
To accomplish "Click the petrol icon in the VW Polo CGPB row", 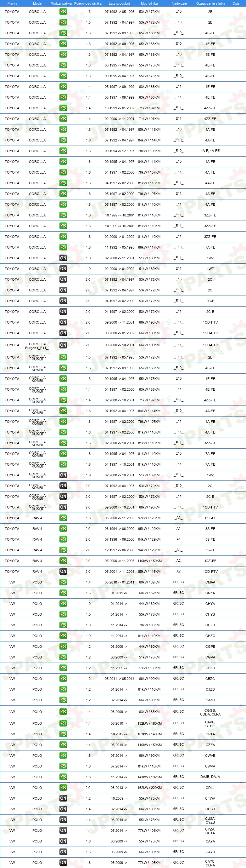I will coord(63,647).
